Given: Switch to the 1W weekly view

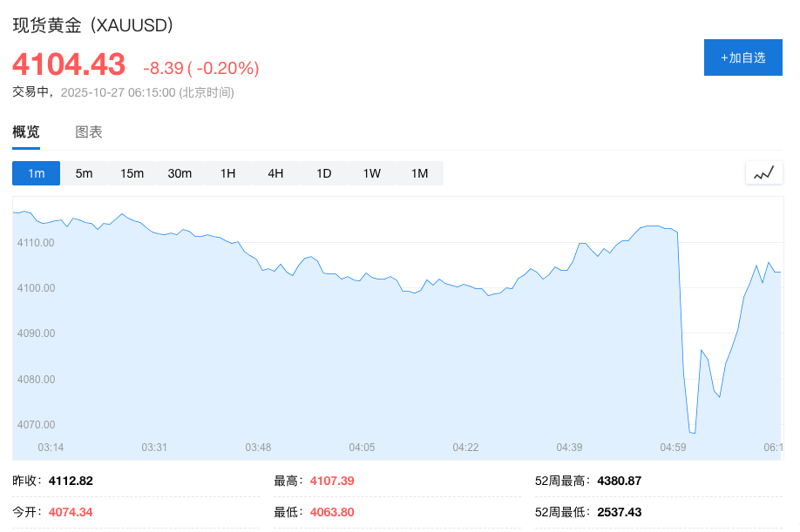Looking at the screenshot, I should tap(371, 172).
